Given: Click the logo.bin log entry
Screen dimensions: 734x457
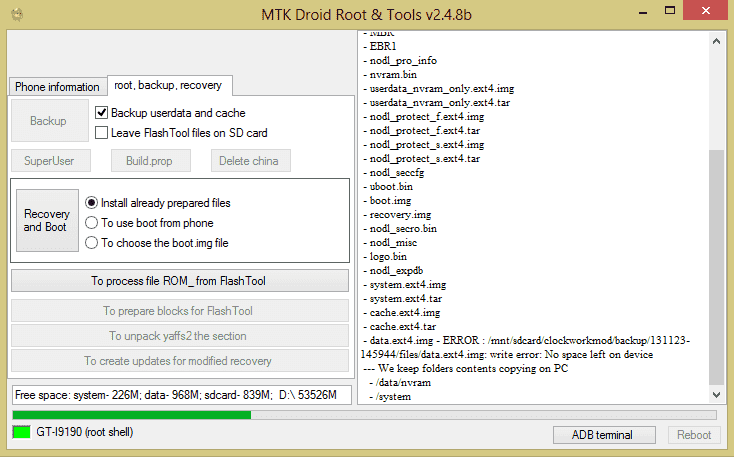Looking at the screenshot, I should pyautogui.click(x=385, y=257).
